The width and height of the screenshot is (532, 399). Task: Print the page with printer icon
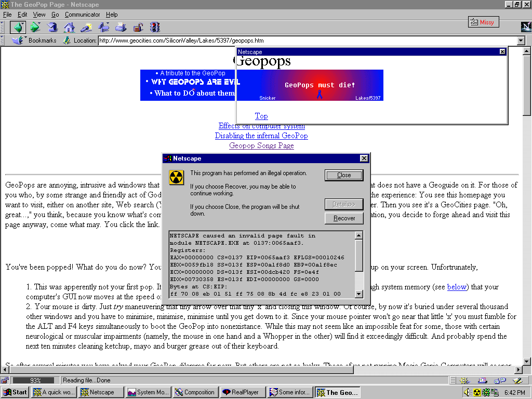click(121, 27)
